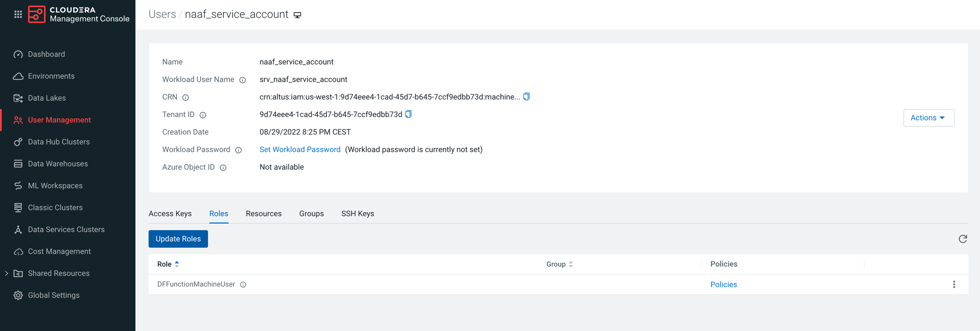Screen dimensions: 980x331
Task: Open the DFFunctionMachineUser row options menu
Action: tap(954, 284)
